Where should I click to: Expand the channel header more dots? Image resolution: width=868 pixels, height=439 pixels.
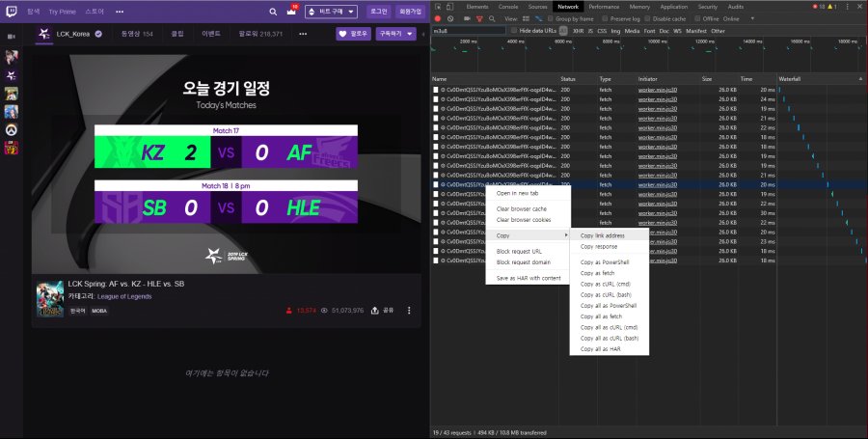[x=303, y=34]
